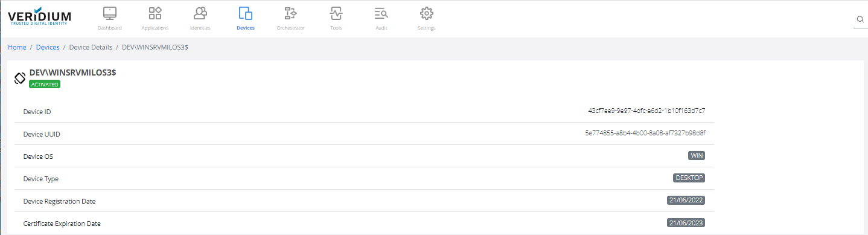The width and height of the screenshot is (868, 235).
Task: Navigate to Home breadcrumb link
Action: (x=17, y=47)
